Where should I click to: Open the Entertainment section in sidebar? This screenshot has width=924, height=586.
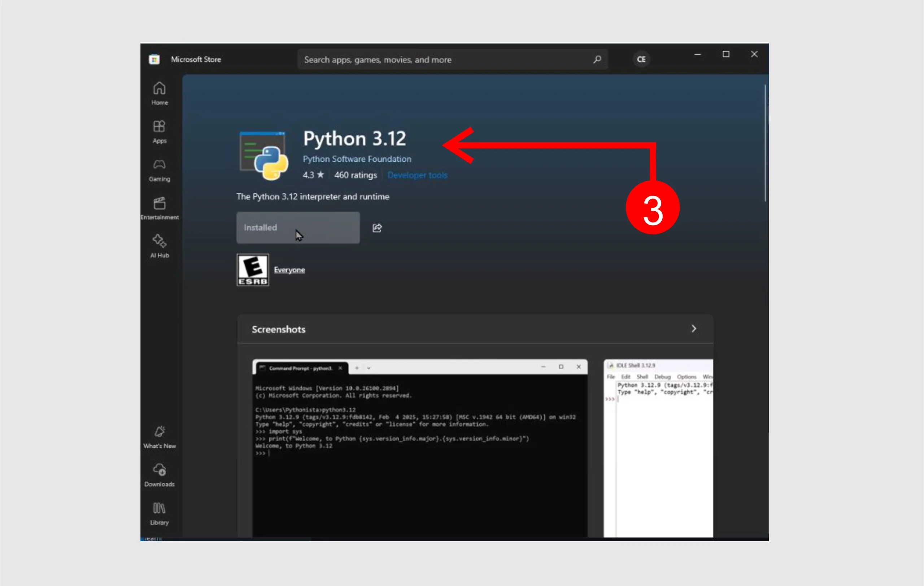(159, 208)
